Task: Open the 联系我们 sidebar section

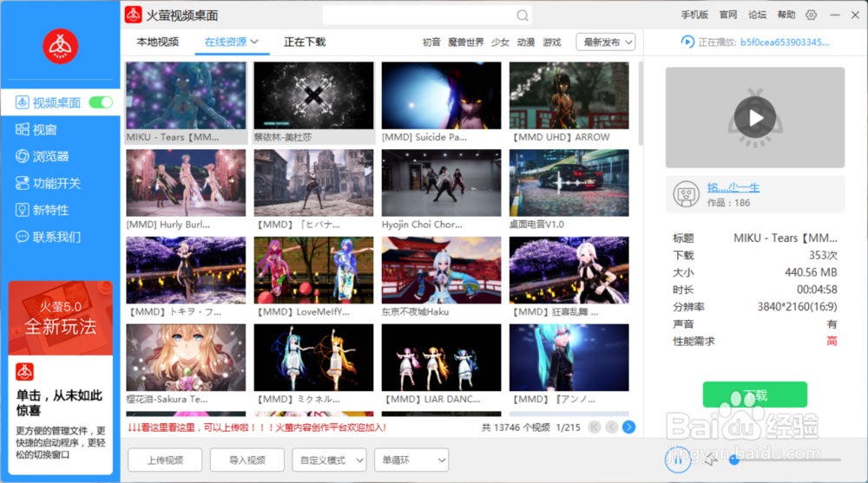Action: point(48,237)
